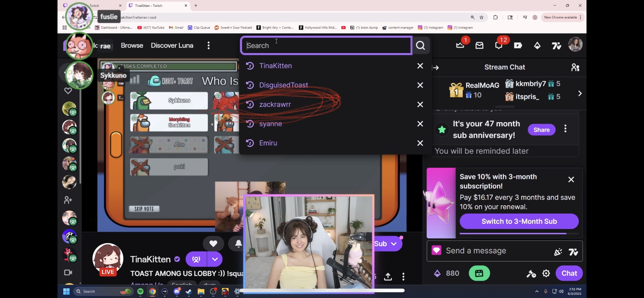Image resolution: width=644 pixels, height=298 pixels.
Task: Choose Emiru from search history
Action: click(x=268, y=143)
